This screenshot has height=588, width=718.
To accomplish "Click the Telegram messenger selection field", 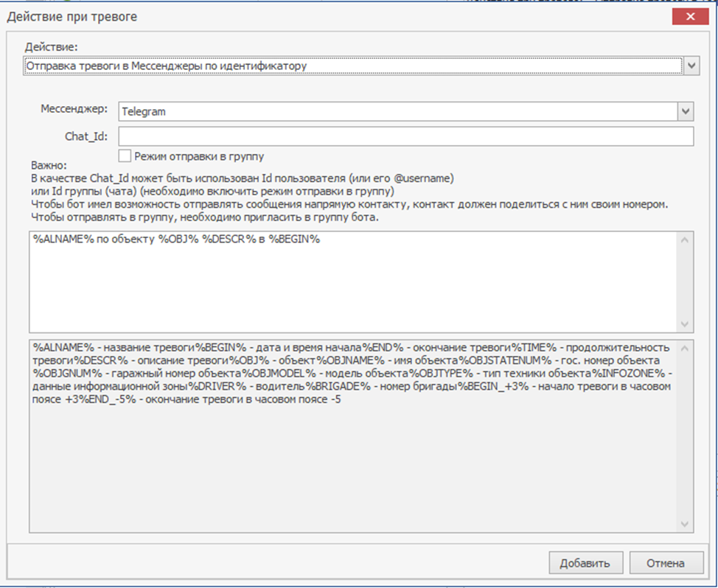I will point(397,111).
